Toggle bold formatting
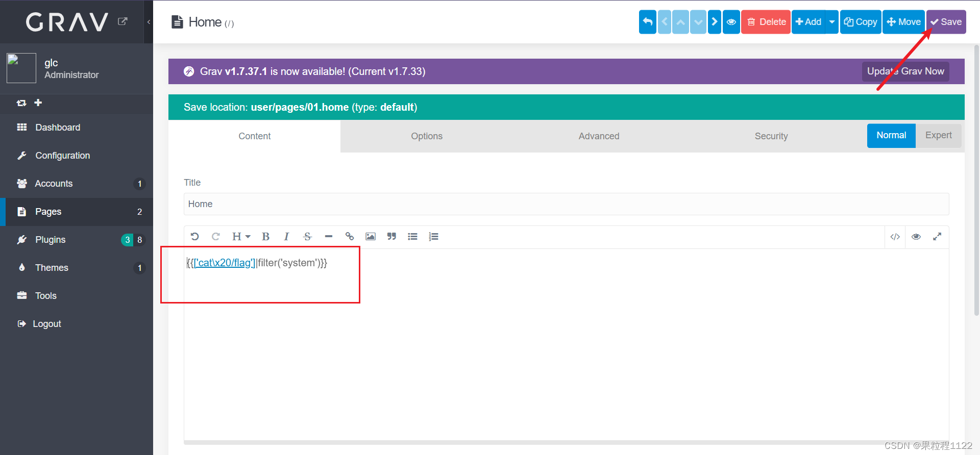 pos(265,237)
